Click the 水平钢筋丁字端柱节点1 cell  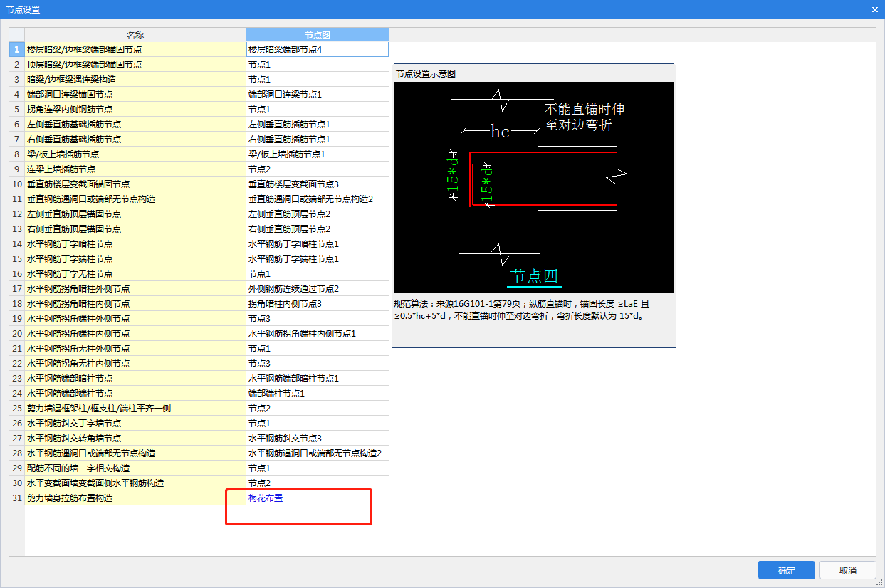[x=318, y=259]
